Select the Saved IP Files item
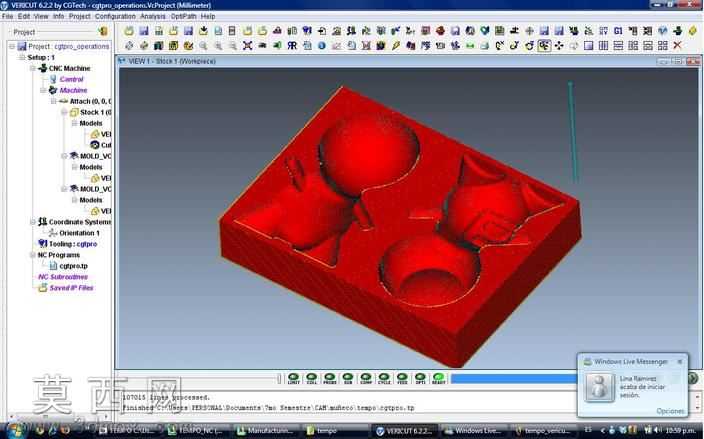The image size is (704, 439). point(71,288)
